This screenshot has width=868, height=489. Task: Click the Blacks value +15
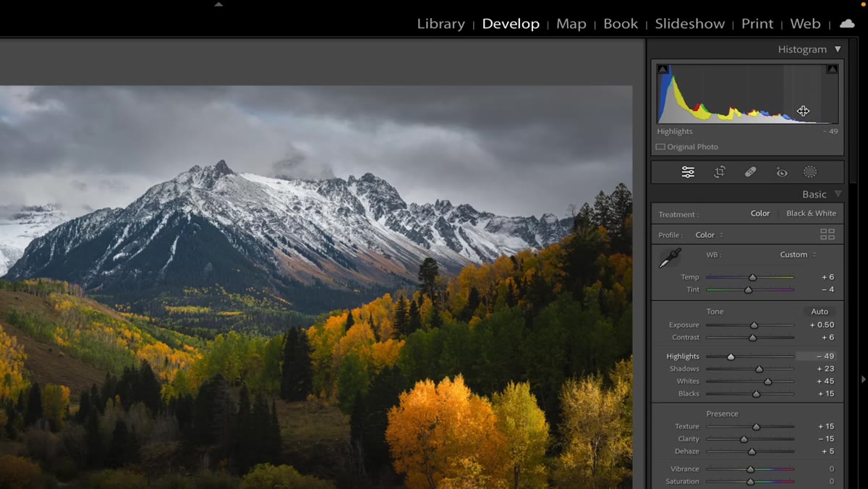[825, 394]
